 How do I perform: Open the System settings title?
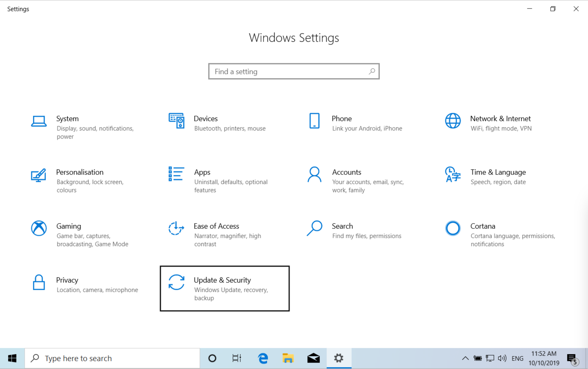(67, 119)
